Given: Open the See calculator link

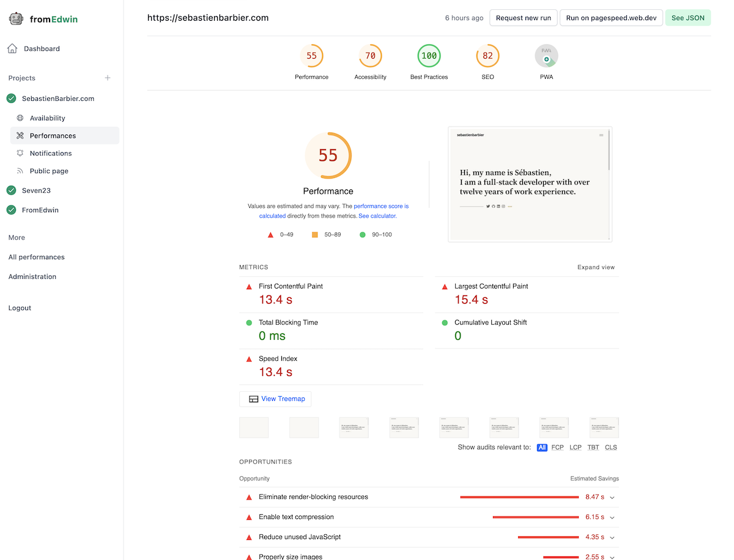Looking at the screenshot, I should click(x=377, y=216).
